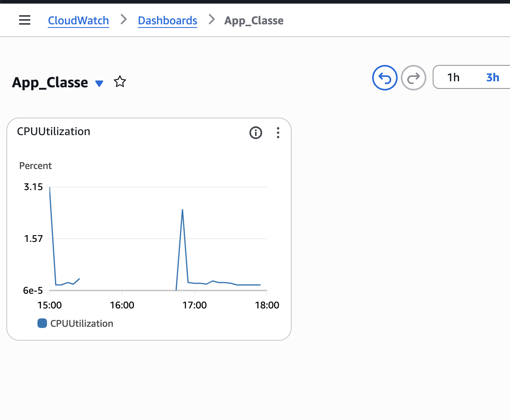Screen dimensions: 510x420
Task: Select the 1h time range
Action: [453, 77]
